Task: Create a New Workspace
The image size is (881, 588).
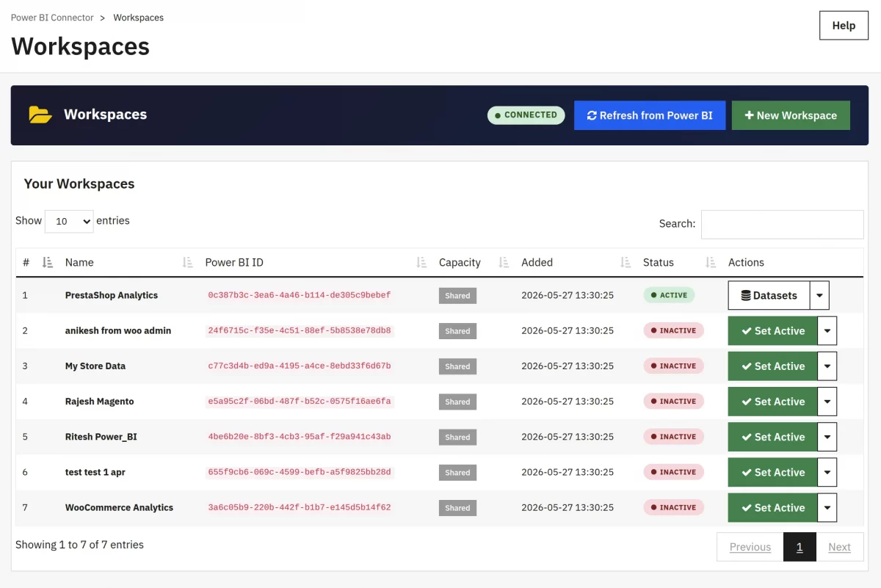Action: [791, 115]
